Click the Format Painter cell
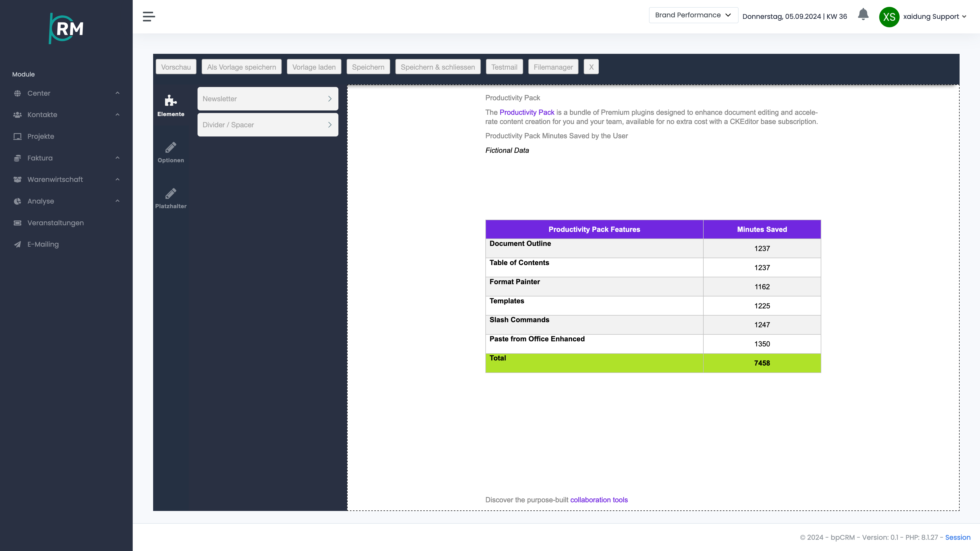 click(x=594, y=286)
